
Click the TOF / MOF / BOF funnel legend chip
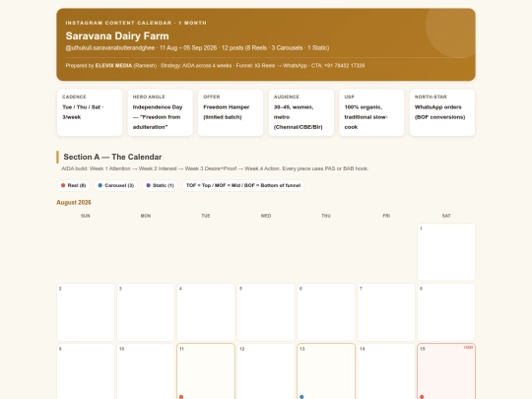243,185
